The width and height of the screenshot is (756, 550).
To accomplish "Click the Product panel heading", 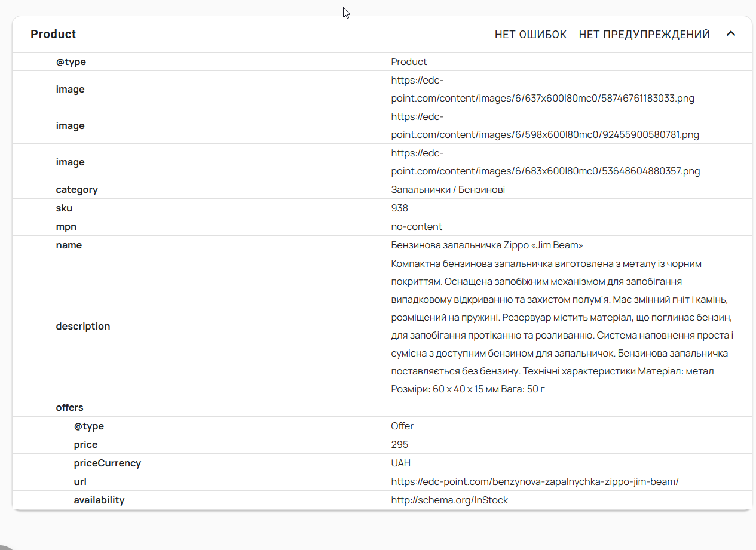I will point(53,35).
